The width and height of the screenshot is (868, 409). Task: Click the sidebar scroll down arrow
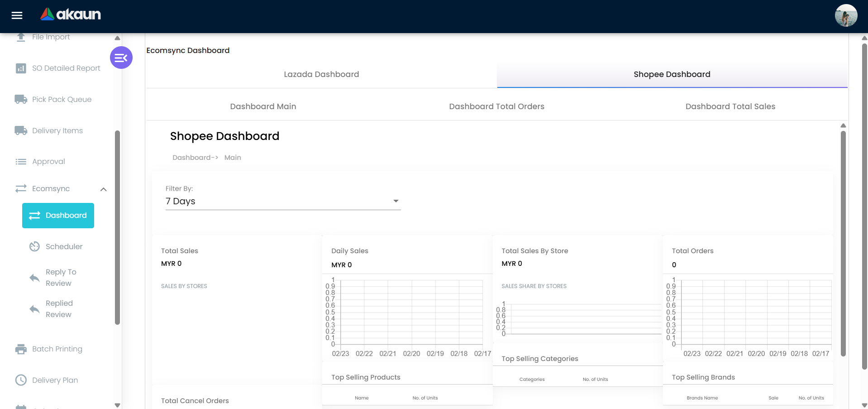pos(117,405)
